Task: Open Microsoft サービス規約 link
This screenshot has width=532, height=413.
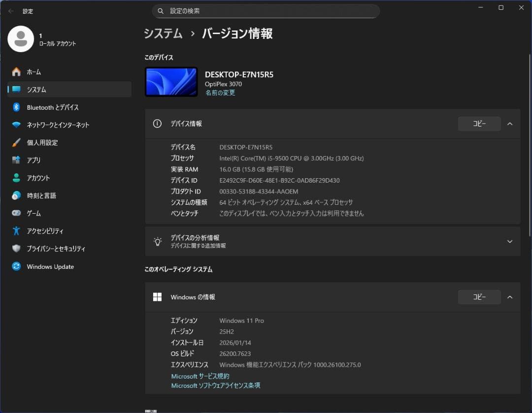Action: pyautogui.click(x=200, y=376)
